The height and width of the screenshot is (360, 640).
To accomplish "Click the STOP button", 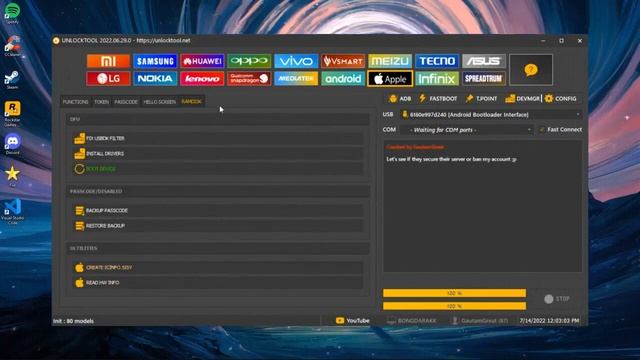I will coord(557,299).
